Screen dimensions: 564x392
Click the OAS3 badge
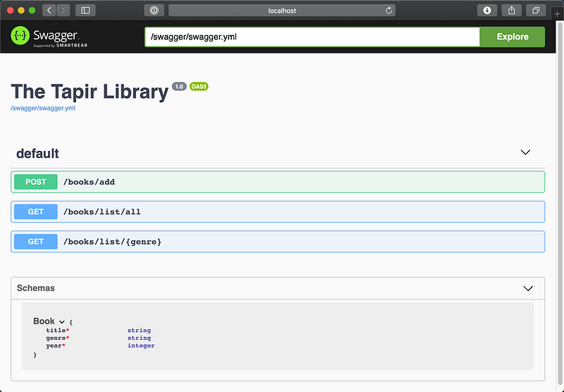click(x=199, y=86)
